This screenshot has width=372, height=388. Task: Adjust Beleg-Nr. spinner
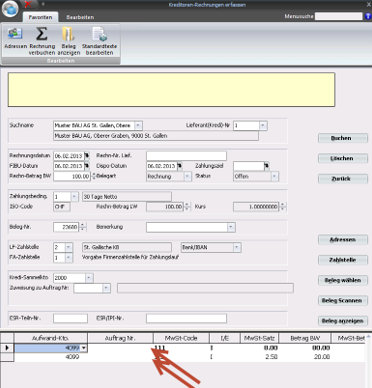tap(82, 227)
